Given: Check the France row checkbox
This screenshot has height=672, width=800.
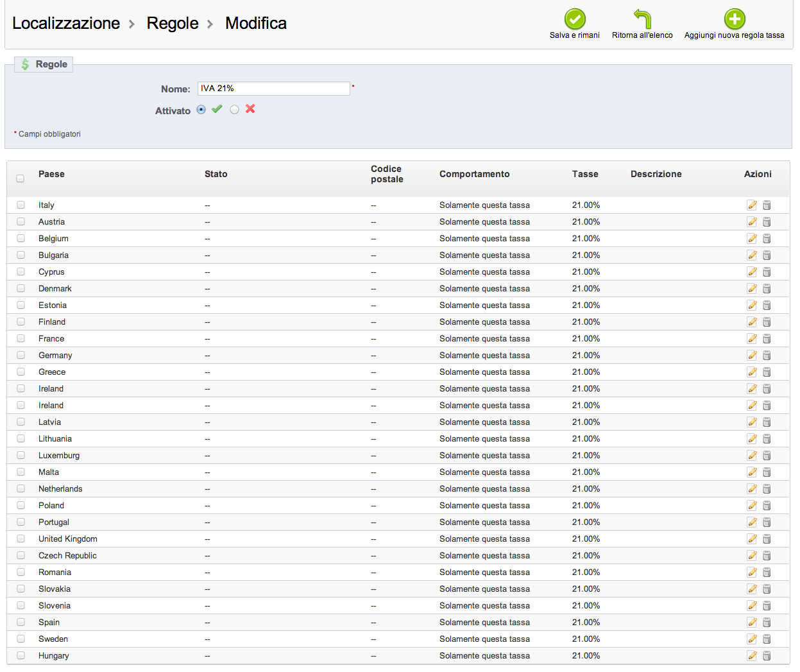Looking at the screenshot, I should 21,338.
